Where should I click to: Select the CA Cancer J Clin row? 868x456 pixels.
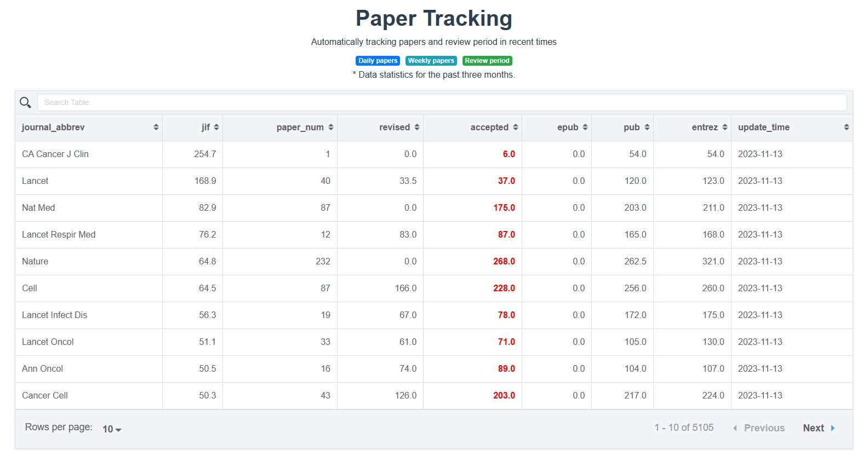tap(434, 154)
